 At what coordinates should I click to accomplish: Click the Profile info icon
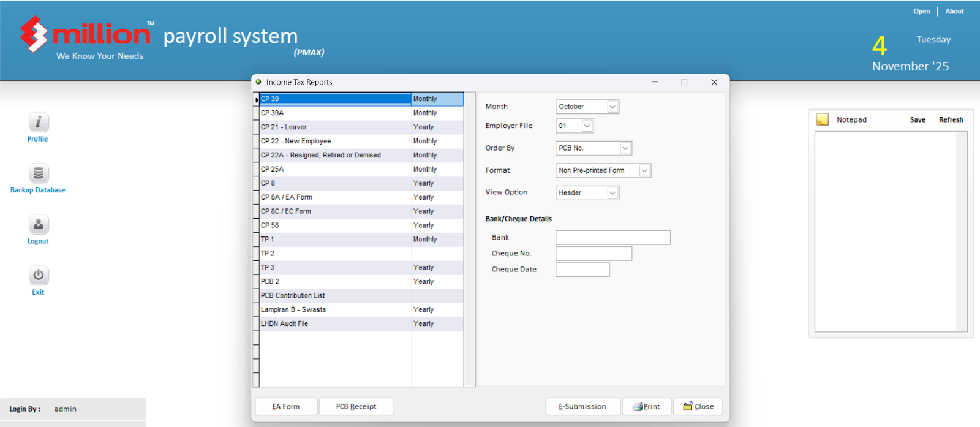38,123
